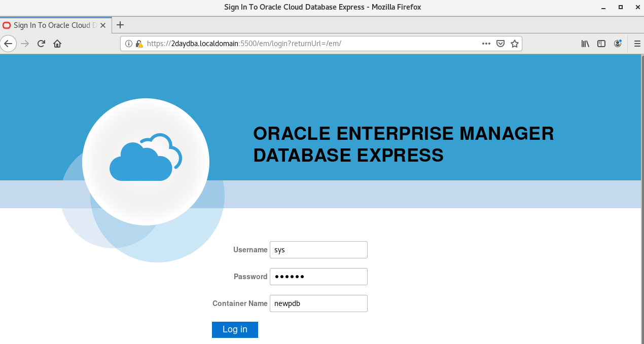Click the forward navigation arrow
The width and height of the screenshot is (644, 344).
click(25, 44)
